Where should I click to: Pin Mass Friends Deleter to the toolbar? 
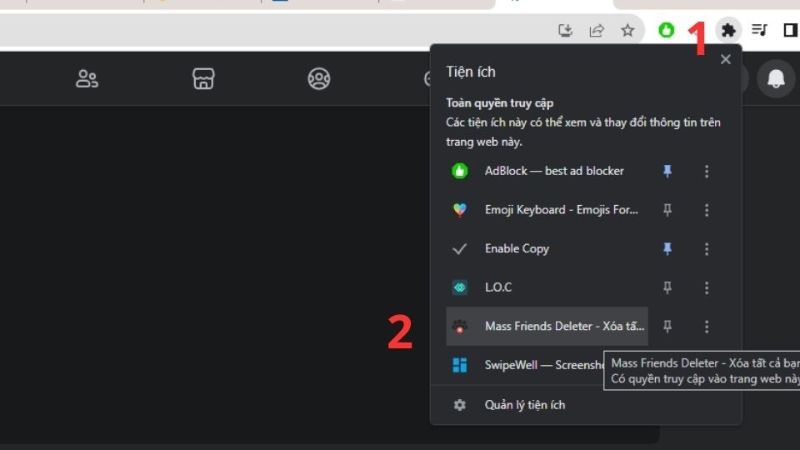click(x=667, y=326)
